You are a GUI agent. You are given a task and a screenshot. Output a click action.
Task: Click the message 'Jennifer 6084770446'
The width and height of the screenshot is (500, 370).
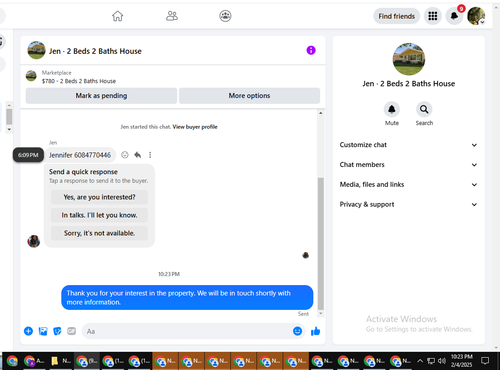click(x=80, y=155)
